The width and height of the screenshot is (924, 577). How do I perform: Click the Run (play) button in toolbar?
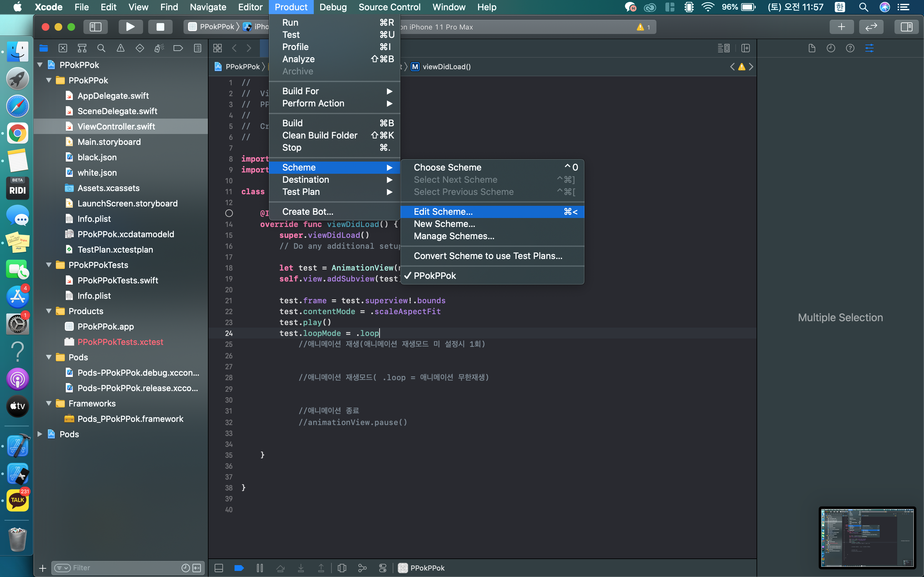[130, 27]
